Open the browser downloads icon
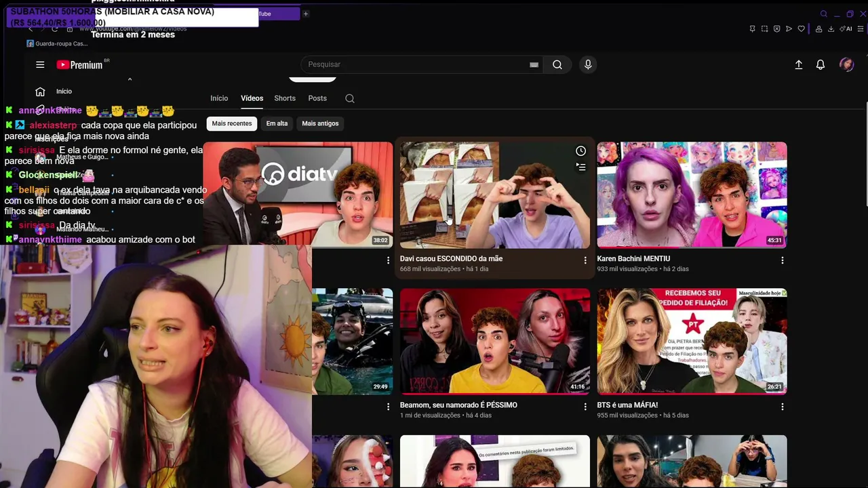Image resolution: width=868 pixels, height=488 pixels. click(831, 29)
